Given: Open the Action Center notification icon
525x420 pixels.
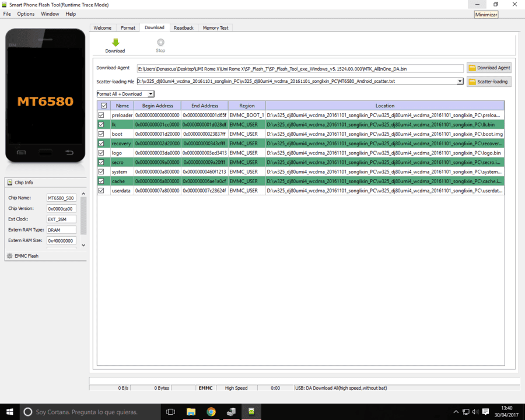Looking at the screenshot, I should 486,412.
